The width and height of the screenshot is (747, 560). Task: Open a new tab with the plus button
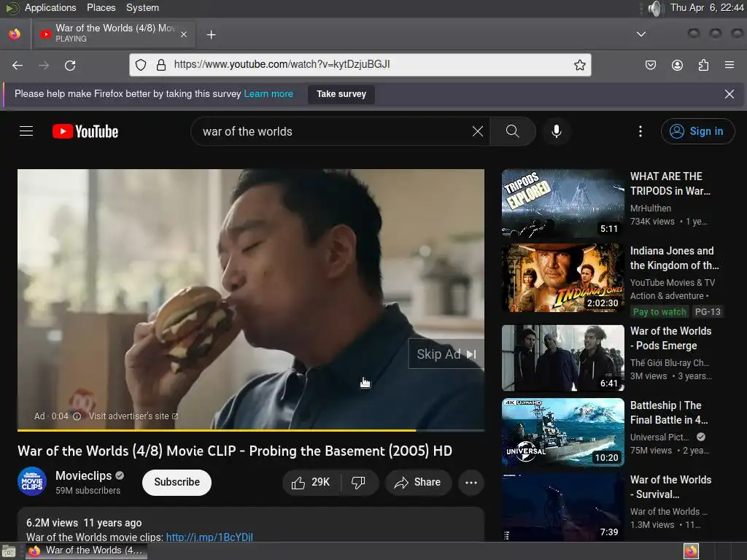click(x=211, y=35)
